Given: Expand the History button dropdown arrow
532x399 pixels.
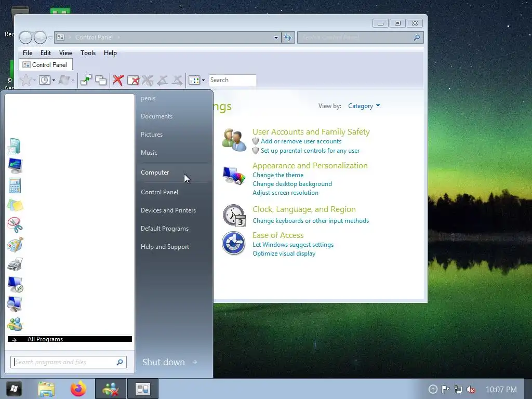Looking at the screenshot, I should point(54,81).
